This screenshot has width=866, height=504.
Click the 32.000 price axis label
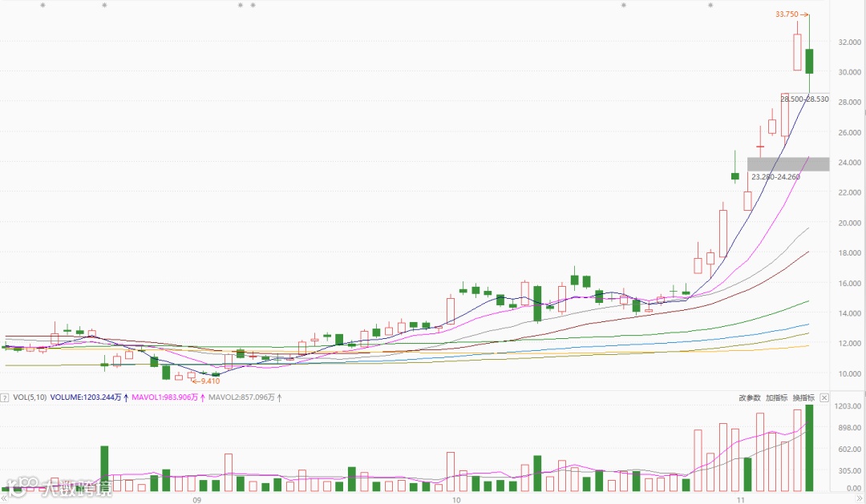coord(849,42)
